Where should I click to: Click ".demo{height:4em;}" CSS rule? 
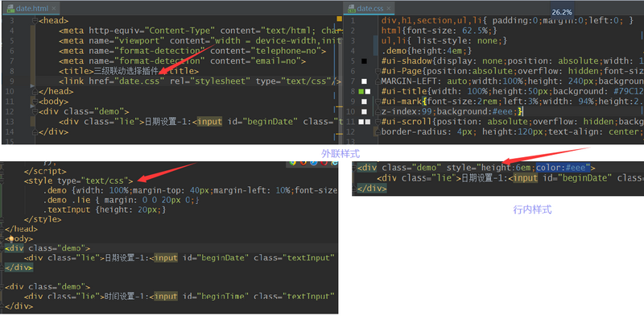point(427,51)
